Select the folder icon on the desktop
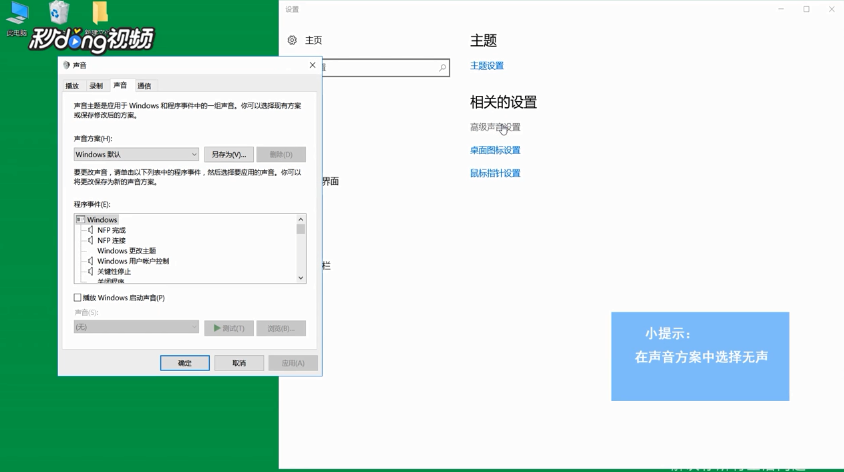This screenshot has width=844, height=472. tap(100, 13)
